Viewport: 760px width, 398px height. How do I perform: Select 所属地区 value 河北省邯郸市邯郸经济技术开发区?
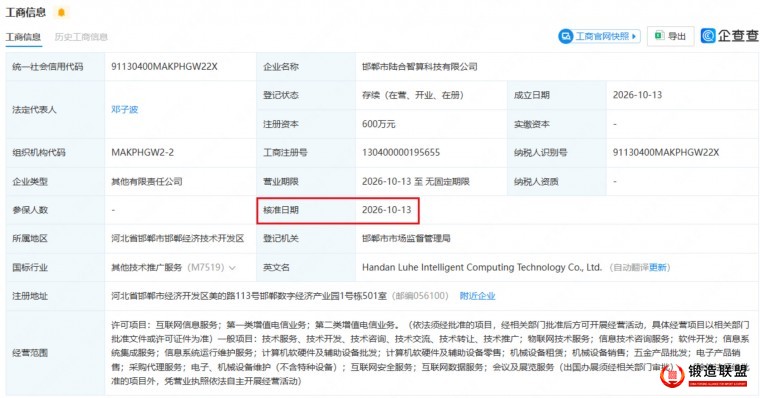pos(177,239)
